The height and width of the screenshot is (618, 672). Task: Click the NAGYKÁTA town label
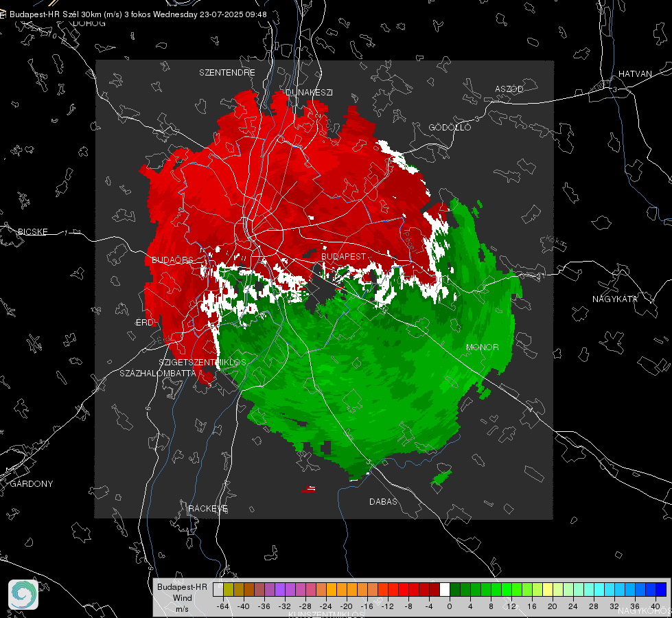point(614,299)
